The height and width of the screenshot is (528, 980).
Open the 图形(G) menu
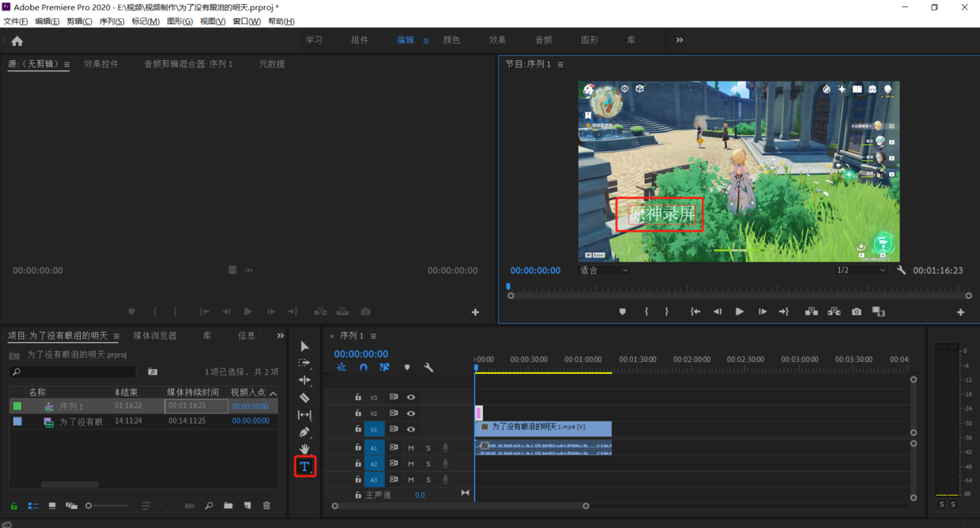179,21
